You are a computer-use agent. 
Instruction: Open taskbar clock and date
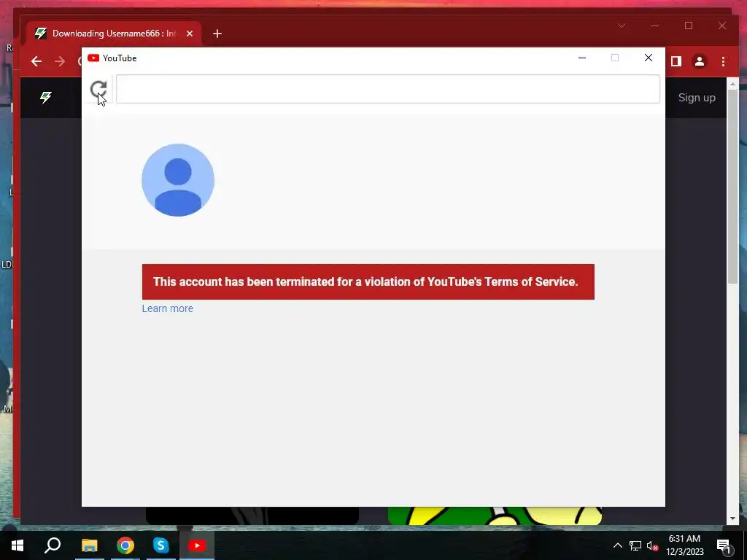tap(684, 545)
